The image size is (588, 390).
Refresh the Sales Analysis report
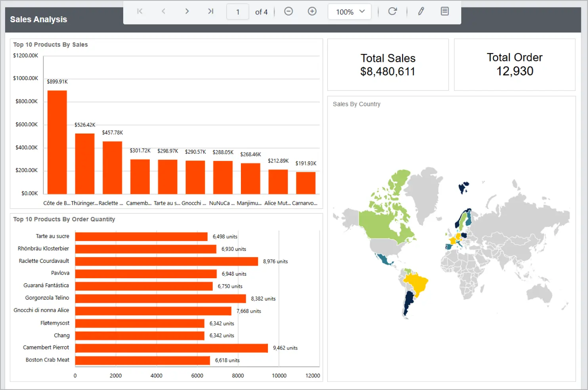pyautogui.click(x=393, y=11)
